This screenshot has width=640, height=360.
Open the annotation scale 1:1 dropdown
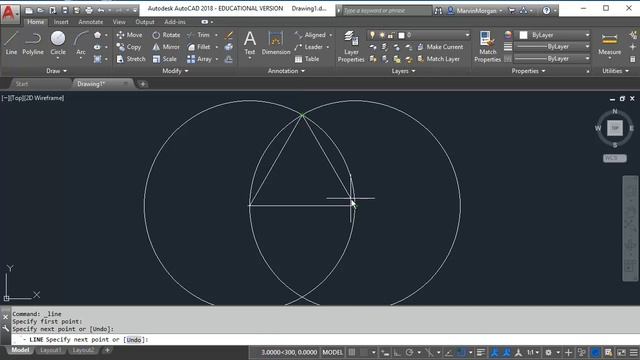point(532,352)
